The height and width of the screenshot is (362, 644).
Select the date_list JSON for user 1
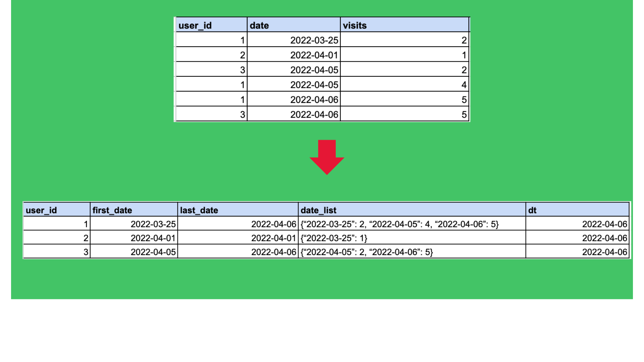click(x=399, y=224)
